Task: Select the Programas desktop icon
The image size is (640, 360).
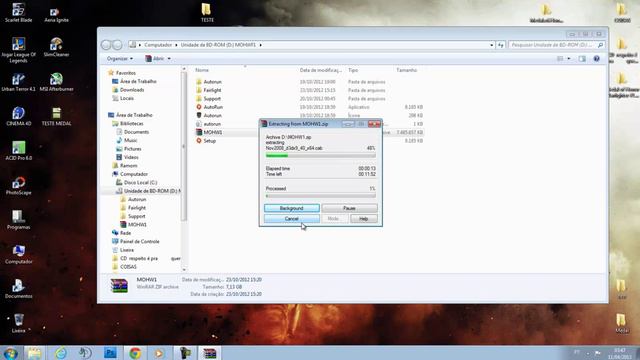Action: pos(18,220)
